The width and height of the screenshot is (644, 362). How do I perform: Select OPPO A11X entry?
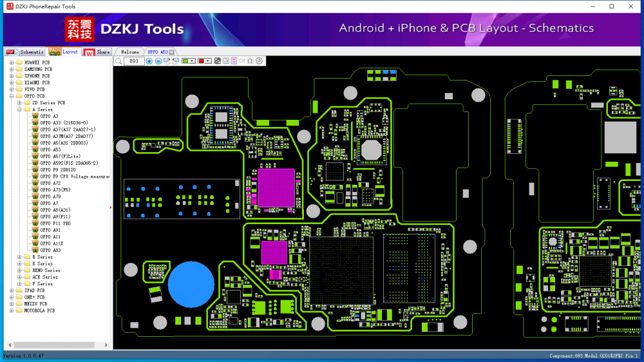[52, 243]
